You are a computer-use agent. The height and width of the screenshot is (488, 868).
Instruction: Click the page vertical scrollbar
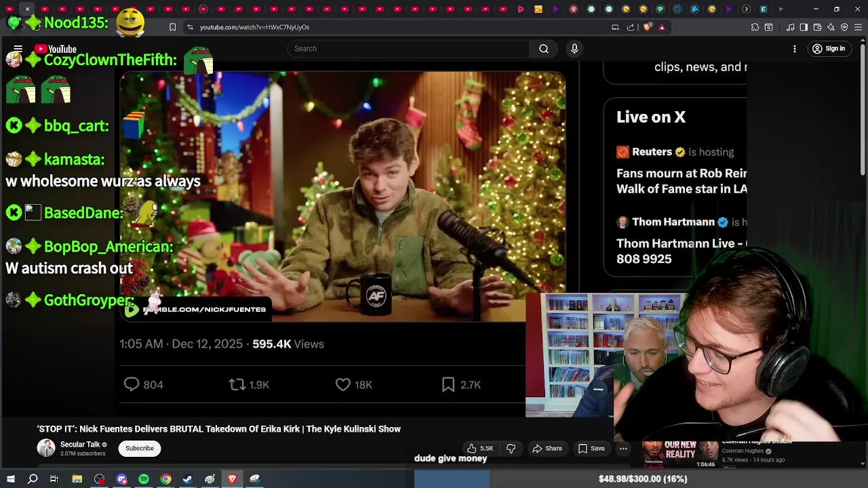(863, 108)
